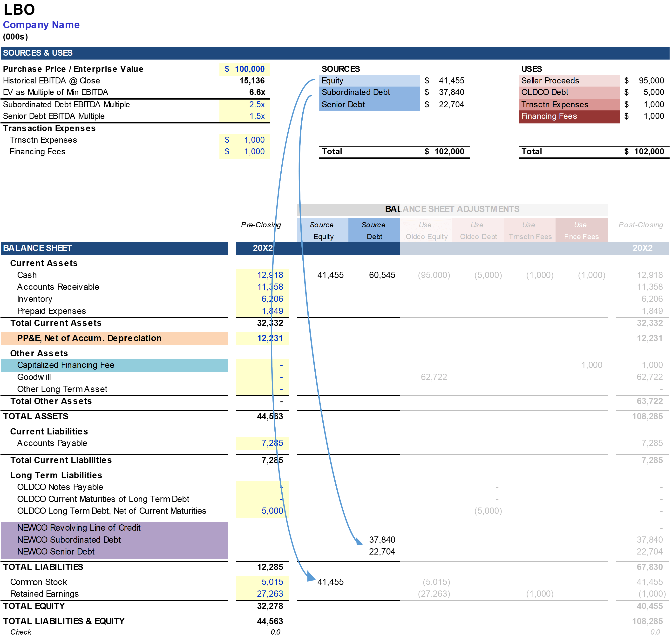Click the Source Debt column header
Viewport: 672px width, 643px height.
374,230
